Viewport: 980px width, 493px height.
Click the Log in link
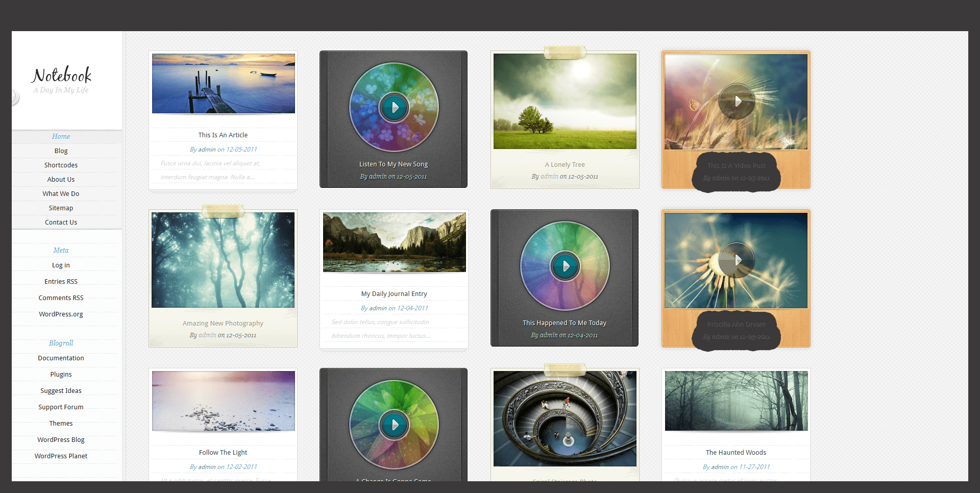(61, 265)
